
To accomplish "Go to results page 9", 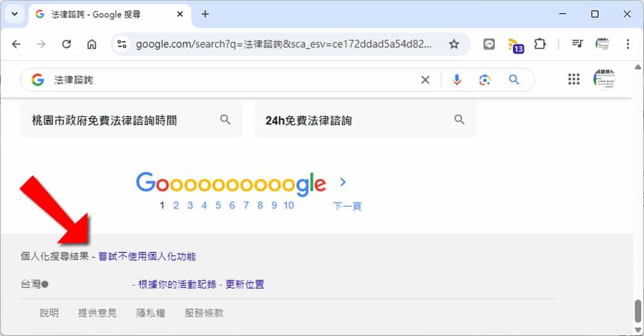I will point(274,205).
